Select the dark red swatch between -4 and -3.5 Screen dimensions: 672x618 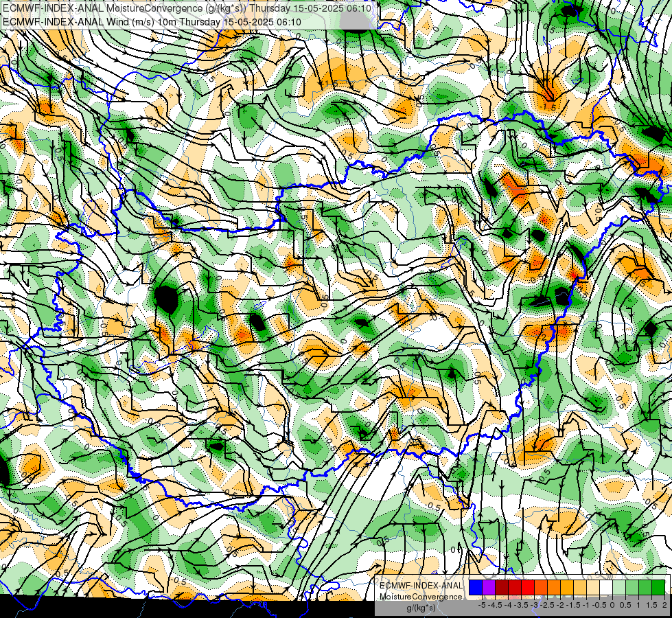coord(515,587)
